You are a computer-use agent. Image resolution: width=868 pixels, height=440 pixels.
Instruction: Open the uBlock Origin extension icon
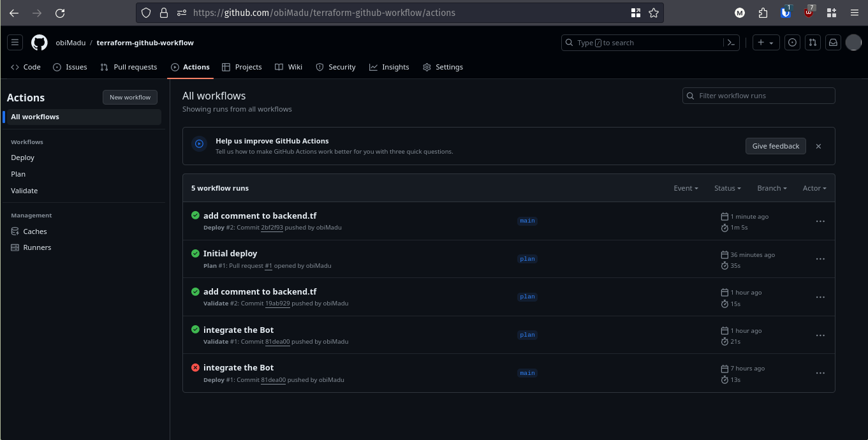pos(809,12)
